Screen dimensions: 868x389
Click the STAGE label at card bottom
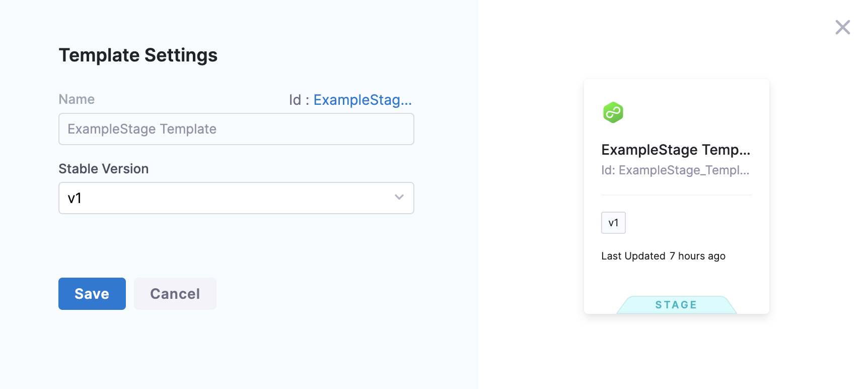676,305
